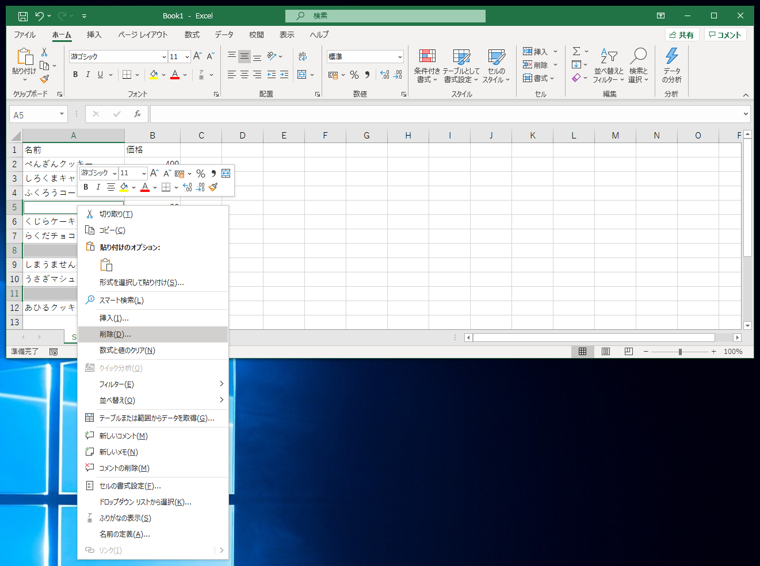Click AutoSum sigma icon

(576, 51)
